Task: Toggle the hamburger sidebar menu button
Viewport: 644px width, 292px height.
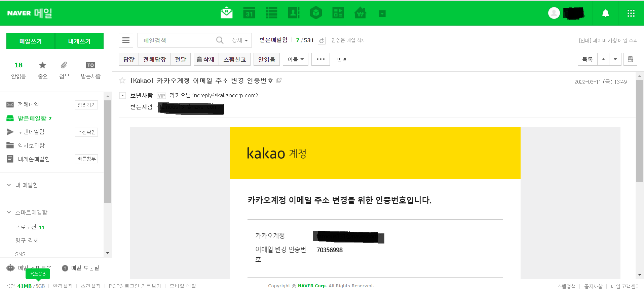Action: pos(126,40)
